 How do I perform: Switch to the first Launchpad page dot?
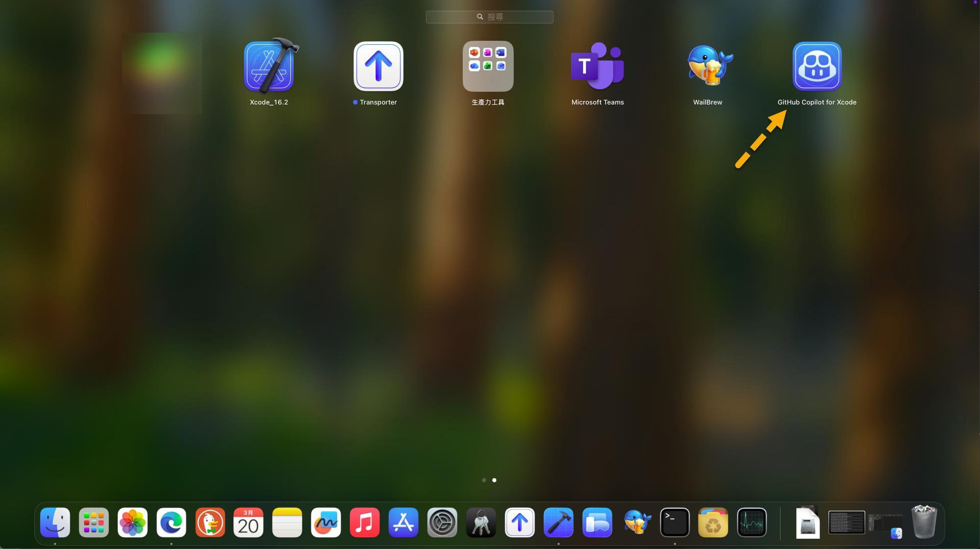click(484, 480)
